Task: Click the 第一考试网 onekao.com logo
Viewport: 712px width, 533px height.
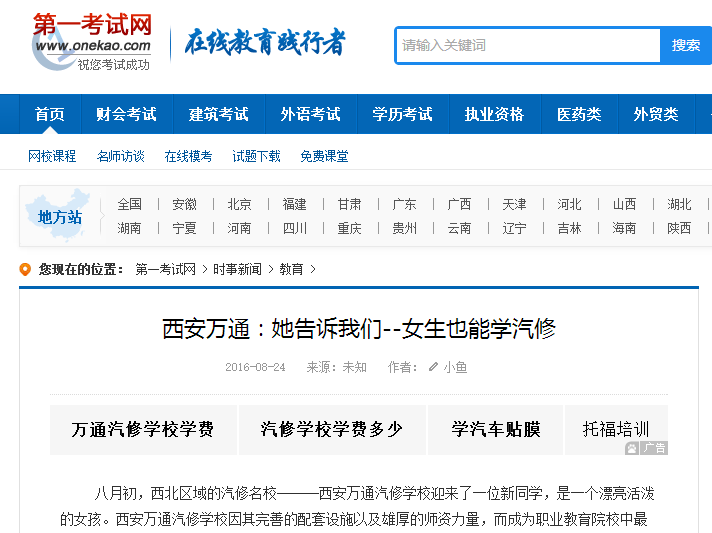Action: (x=91, y=43)
